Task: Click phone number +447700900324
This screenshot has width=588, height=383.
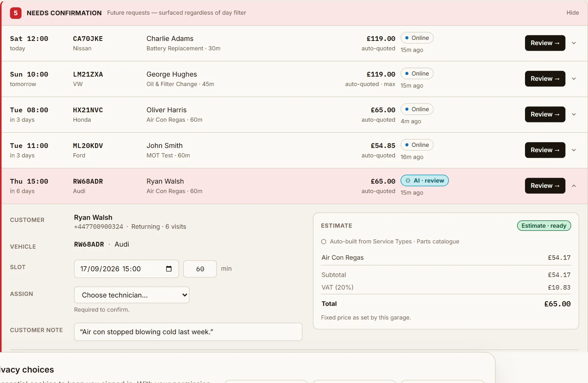Action: point(99,227)
